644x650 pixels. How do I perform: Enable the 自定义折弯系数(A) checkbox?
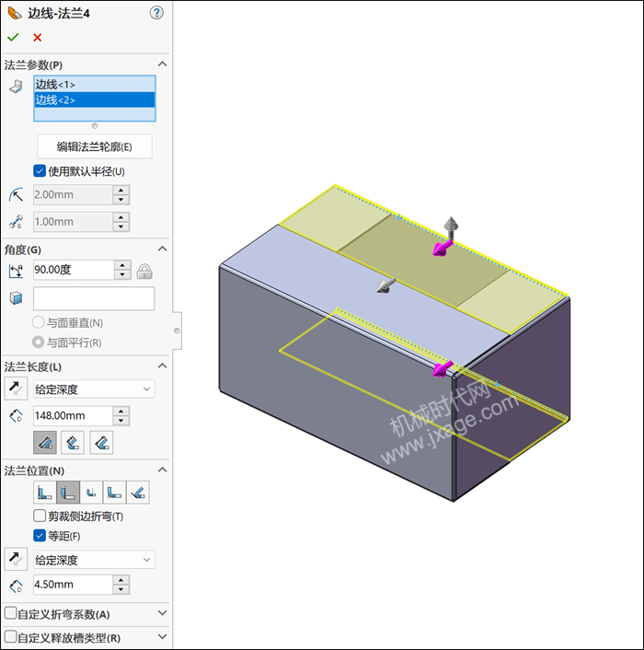11,613
